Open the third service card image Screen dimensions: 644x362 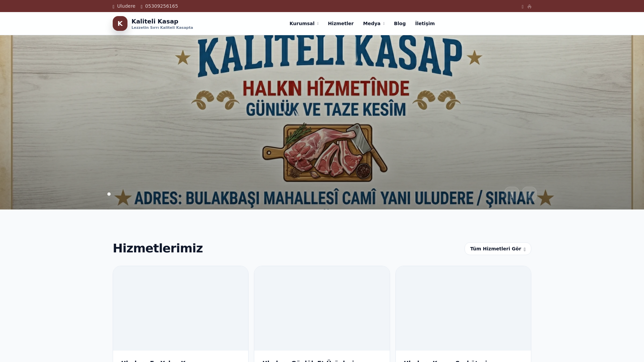pos(463,308)
